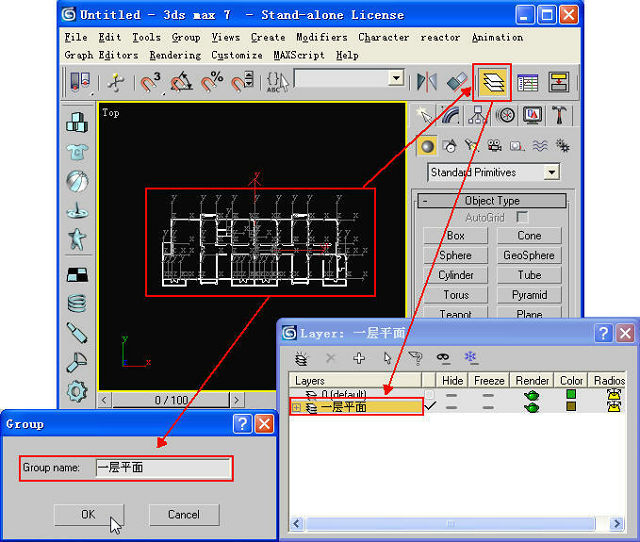Click the Mirror tool icon

[427, 82]
